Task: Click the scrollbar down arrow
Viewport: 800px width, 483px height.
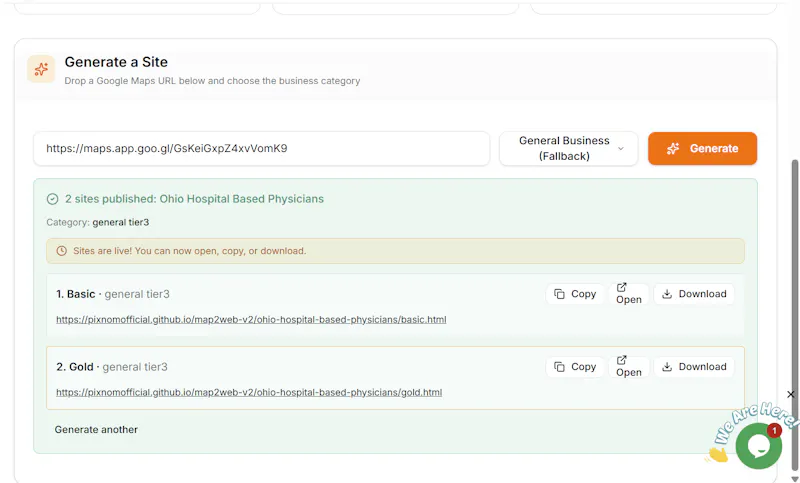Action: pyautogui.click(x=794, y=479)
